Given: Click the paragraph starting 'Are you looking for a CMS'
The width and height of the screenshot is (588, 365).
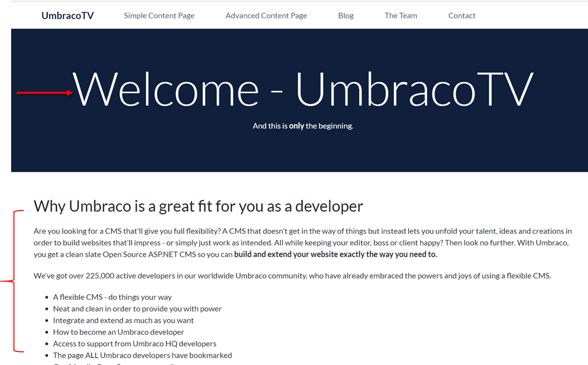Looking at the screenshot, I should [x=303, y=243].
